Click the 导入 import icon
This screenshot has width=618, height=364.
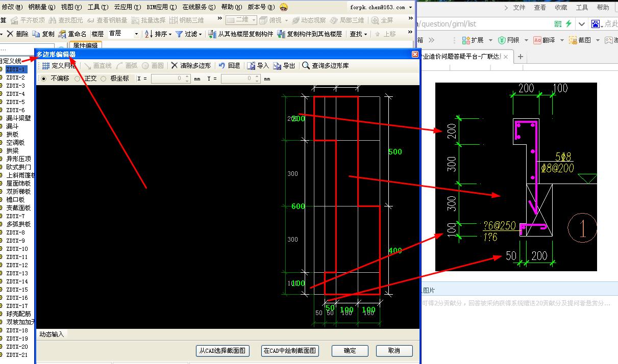pos(251,66)
